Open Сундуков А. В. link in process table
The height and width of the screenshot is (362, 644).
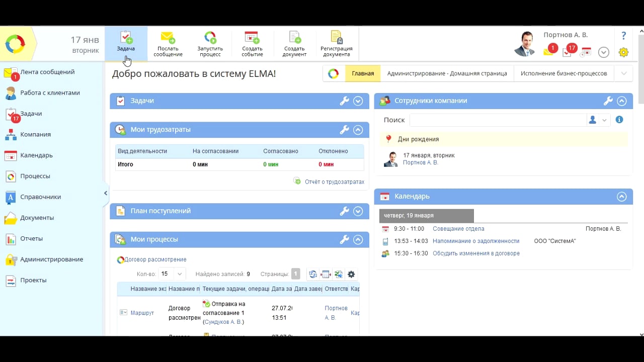(x=224, y=322)
